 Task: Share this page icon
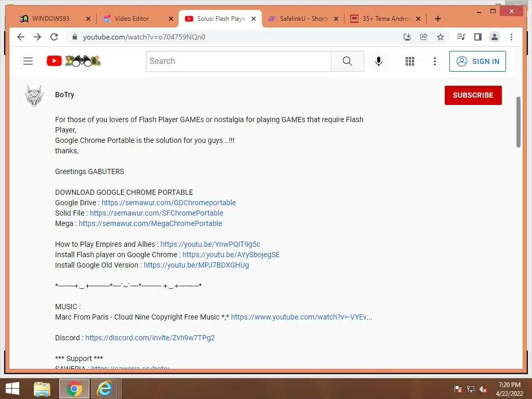[x=424, y=37]
